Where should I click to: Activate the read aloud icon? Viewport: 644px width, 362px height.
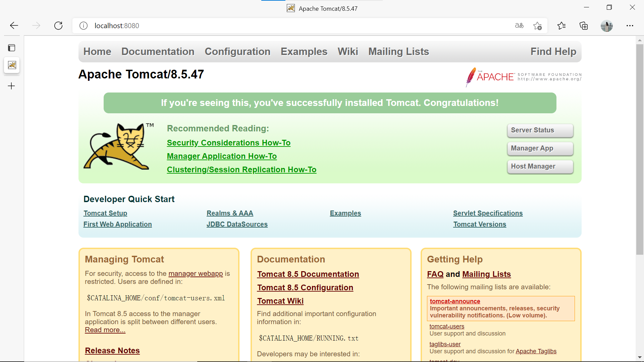click(x=519, y=25)
